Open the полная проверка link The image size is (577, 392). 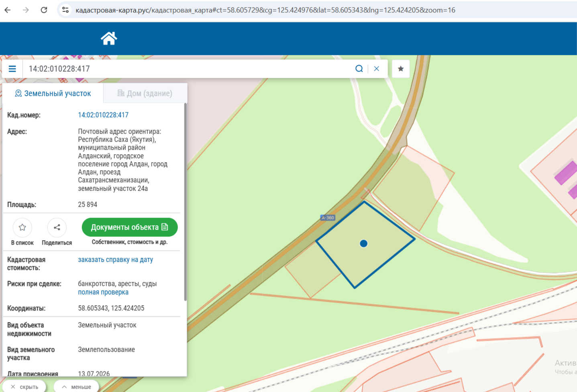(103, 292)
